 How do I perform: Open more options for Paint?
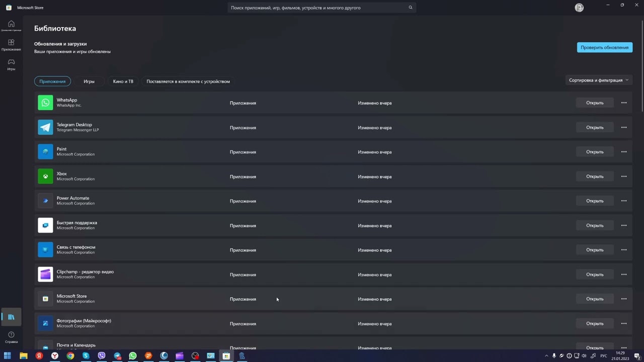click(624, 151)
